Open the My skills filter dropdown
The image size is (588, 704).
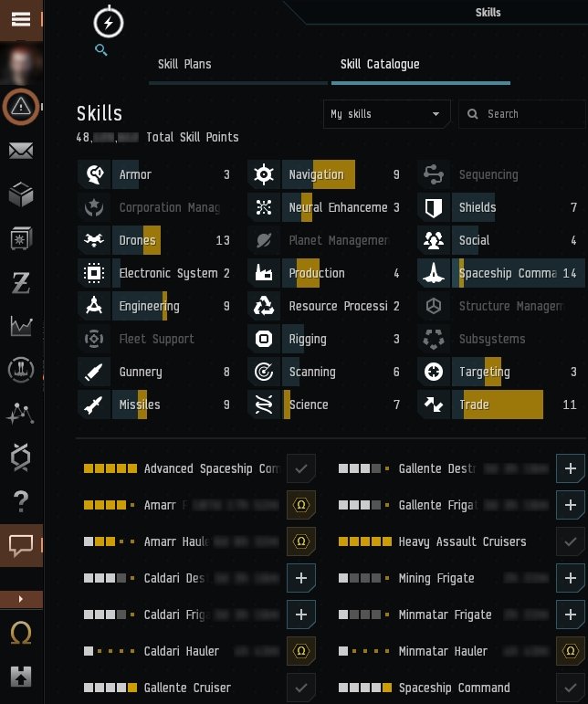[386, 114]
